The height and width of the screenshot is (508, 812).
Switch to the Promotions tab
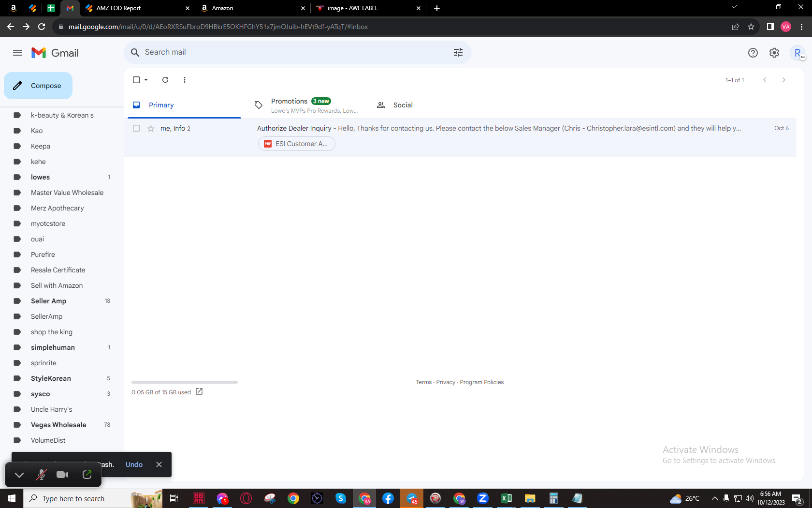pyautogui.click(x=306, y=105)
